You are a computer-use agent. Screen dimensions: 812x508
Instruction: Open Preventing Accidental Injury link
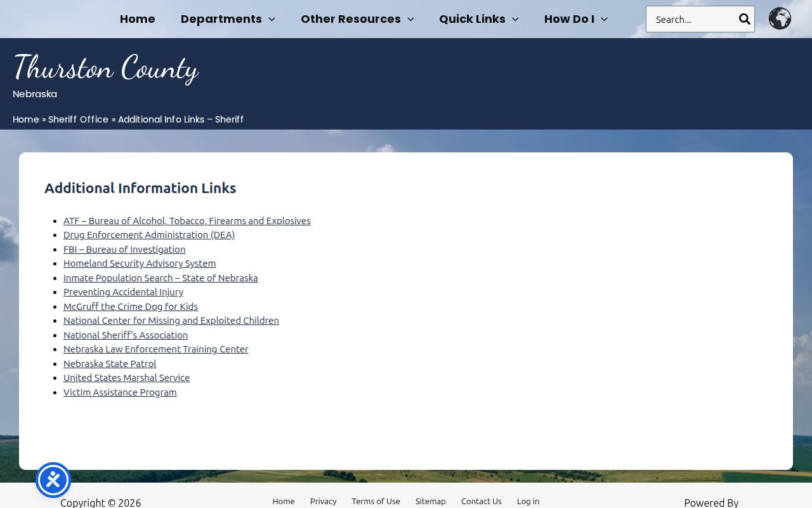click(x=123, y=292)
